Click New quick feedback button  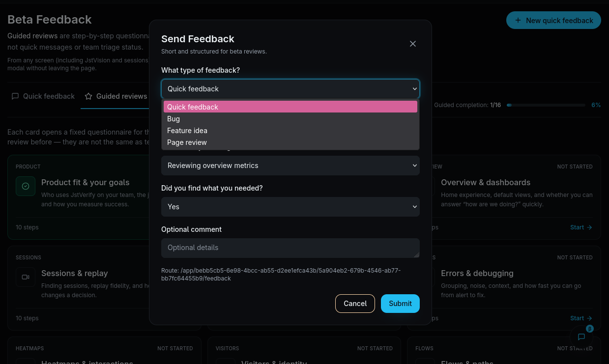(553, 20)
